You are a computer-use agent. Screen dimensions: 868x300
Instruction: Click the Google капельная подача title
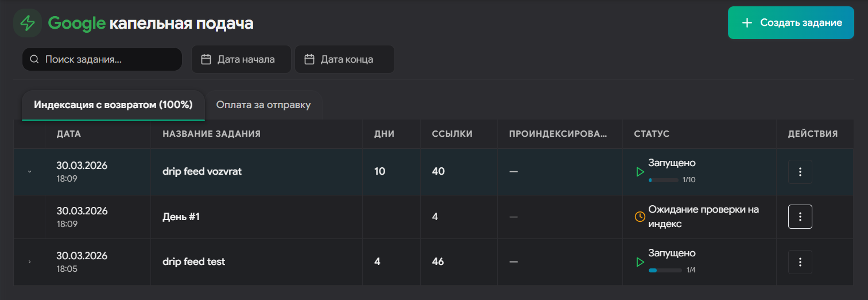click(x=151, y=23)
